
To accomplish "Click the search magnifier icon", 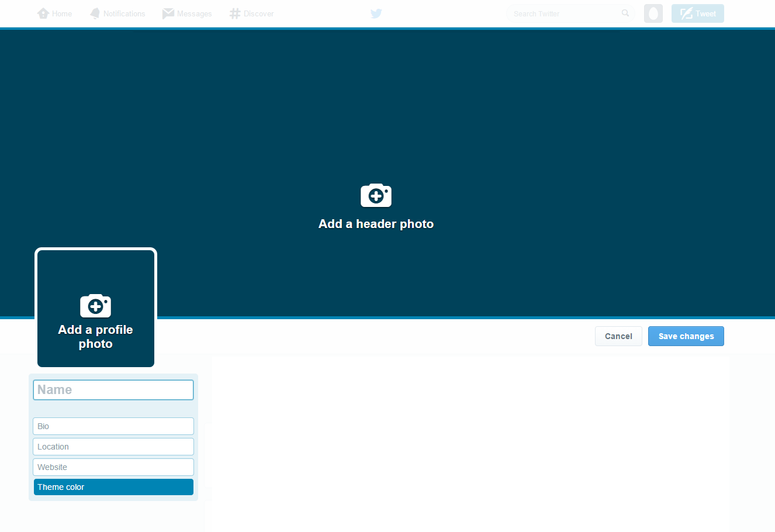I will pyautogui.click(x=625, y=13).
